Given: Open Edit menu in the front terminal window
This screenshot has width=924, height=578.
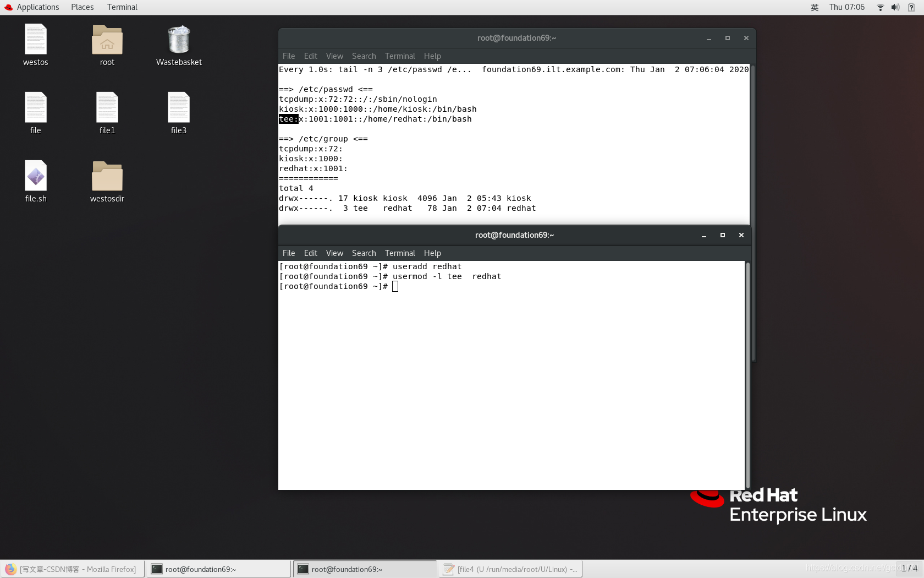Looking at the screenshot, I should pyautogui.click(x=311, y=253).
